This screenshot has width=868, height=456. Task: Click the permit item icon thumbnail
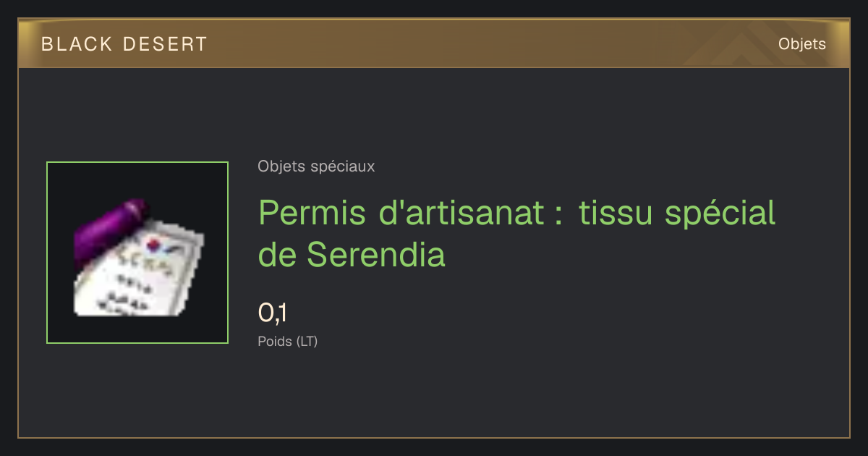[x=137, y=253]
